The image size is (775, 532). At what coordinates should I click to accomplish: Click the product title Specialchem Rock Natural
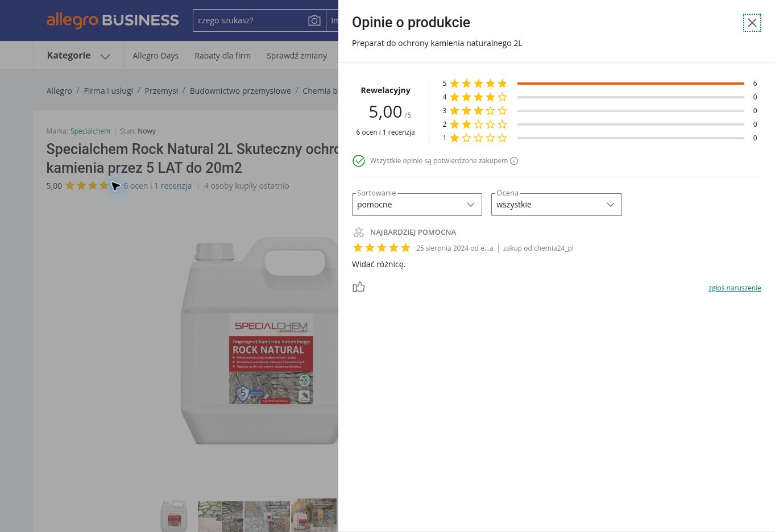click(x=192, y=159)
